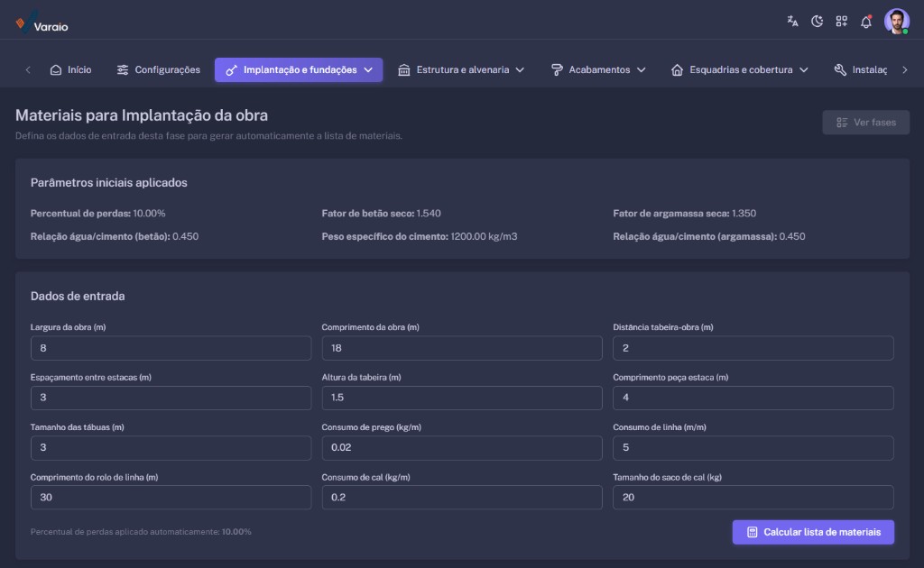Click the nav right arrow

click(904, 70)
